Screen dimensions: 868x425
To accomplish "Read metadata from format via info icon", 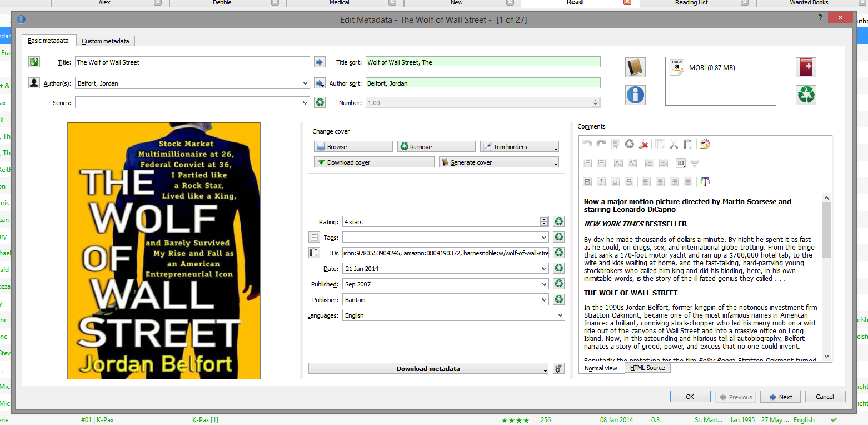I will click(635, 95).
